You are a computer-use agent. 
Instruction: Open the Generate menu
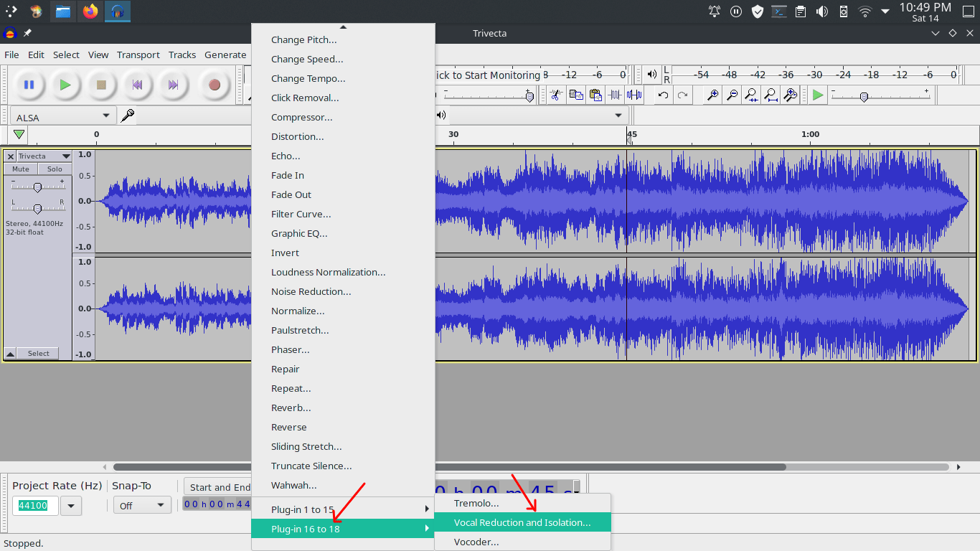[225, 55]
